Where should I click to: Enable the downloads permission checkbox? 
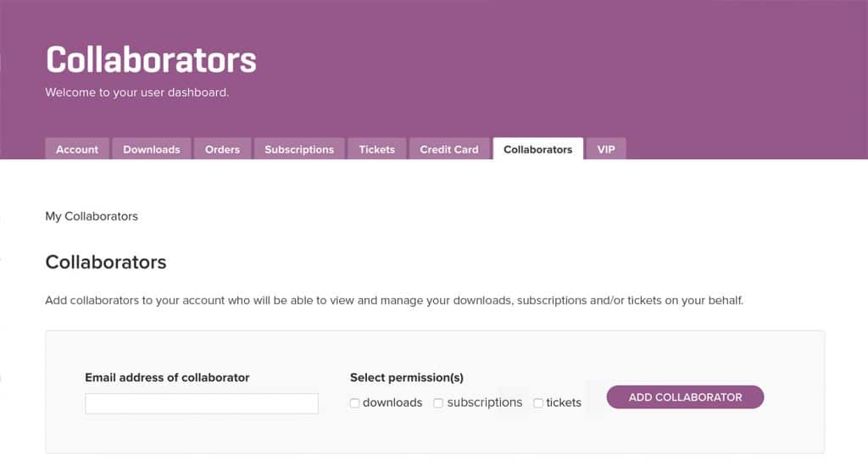click(x=355, y=403)
